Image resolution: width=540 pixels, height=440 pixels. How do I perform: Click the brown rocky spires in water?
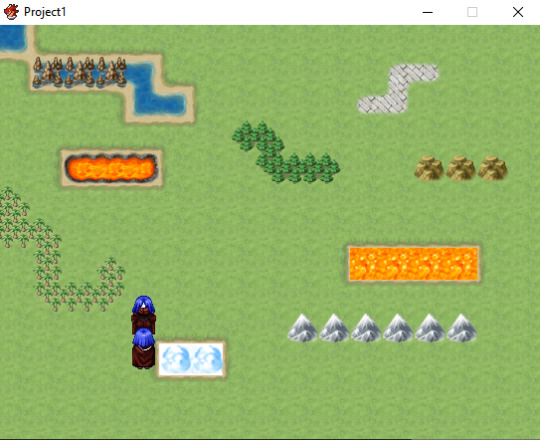80,72
